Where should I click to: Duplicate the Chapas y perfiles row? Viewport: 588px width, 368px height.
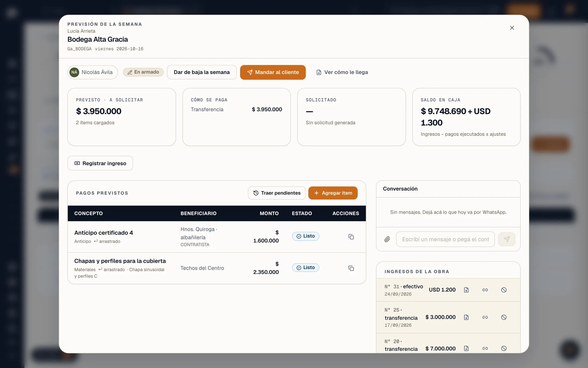pos(351,268)
